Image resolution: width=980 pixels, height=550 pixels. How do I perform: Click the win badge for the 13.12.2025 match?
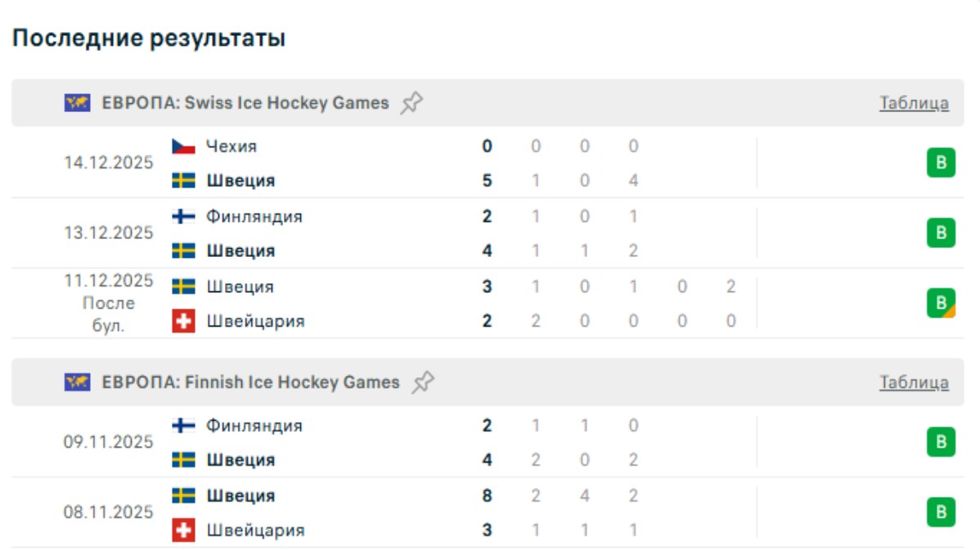click(x=941, y=233)
